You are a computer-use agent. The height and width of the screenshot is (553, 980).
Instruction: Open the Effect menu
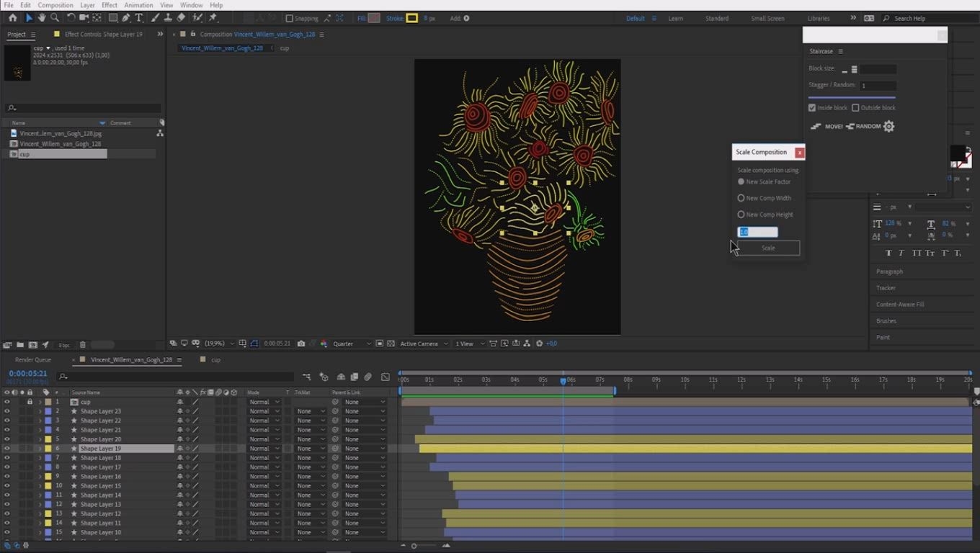pyautogui.click(x=110, y=5)
